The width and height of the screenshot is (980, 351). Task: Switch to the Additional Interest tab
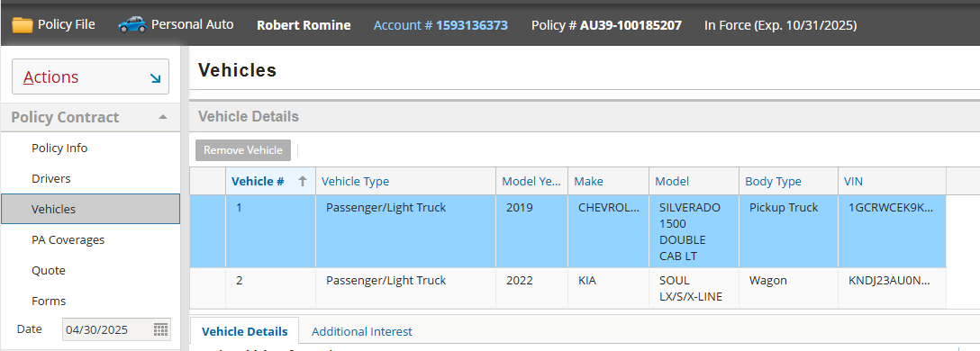tap(362, 331)
